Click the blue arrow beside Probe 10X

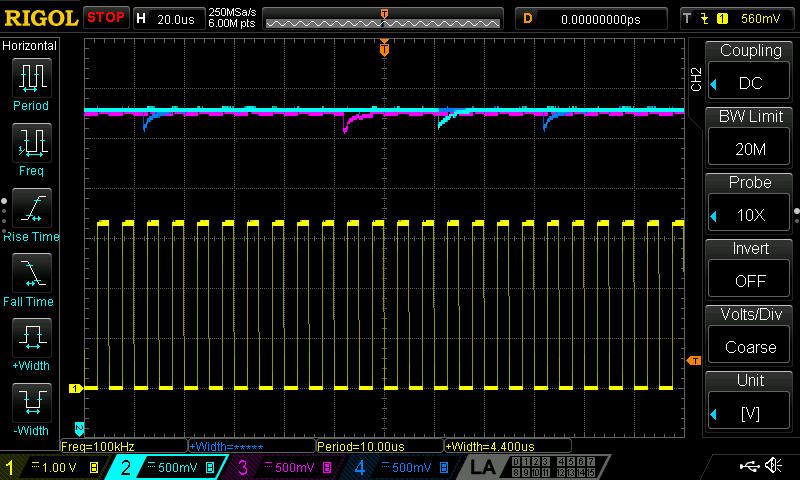[714, 216]
